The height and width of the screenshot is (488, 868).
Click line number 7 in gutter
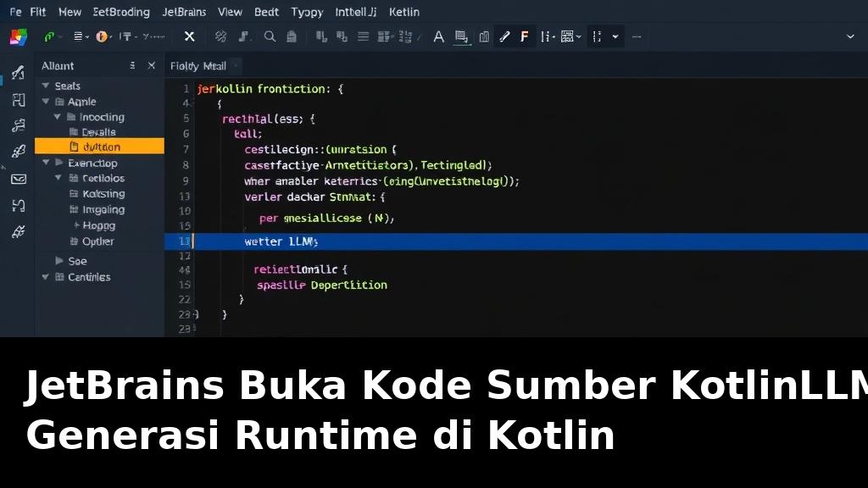click(x=186, y=149)
